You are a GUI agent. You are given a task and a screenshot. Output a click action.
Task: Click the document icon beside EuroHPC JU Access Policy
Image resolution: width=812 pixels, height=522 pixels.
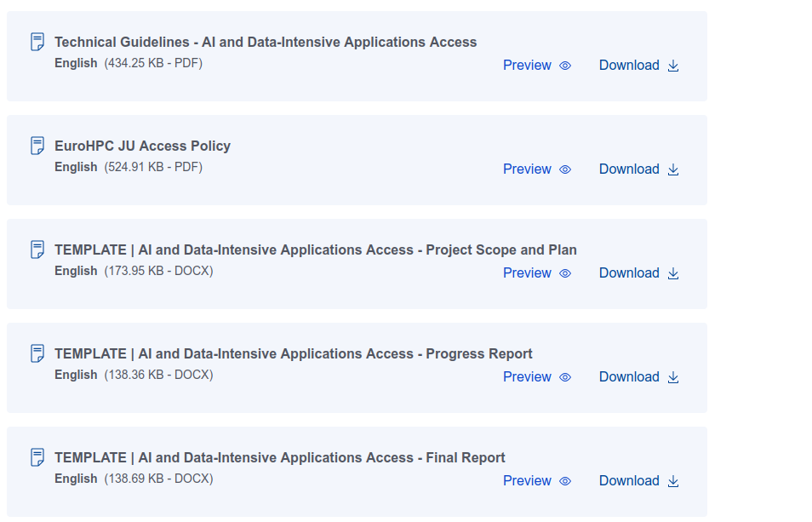click(37, 146)
